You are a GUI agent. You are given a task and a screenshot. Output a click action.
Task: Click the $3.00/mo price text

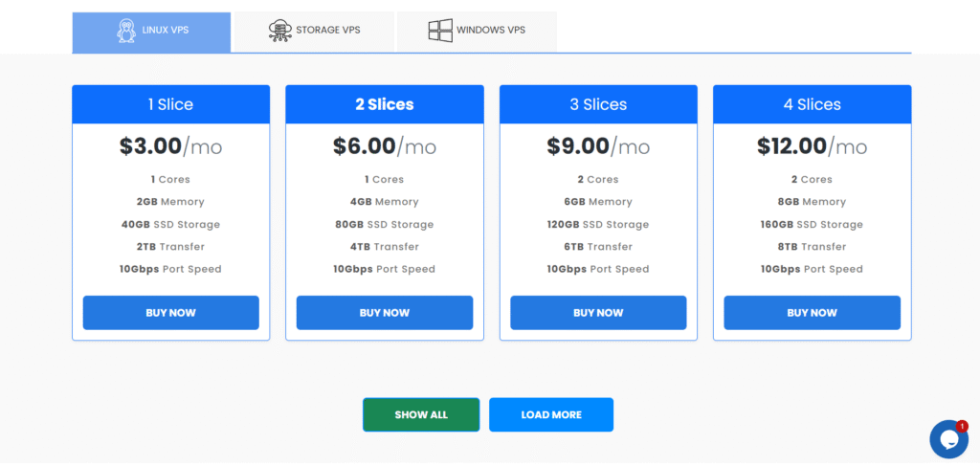170,146
